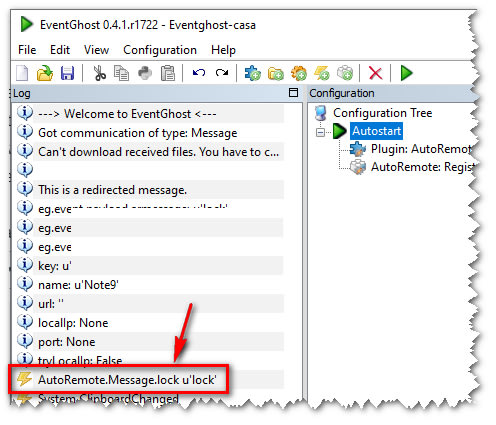Click the log line 'port: None'

[x=67, y=342]
